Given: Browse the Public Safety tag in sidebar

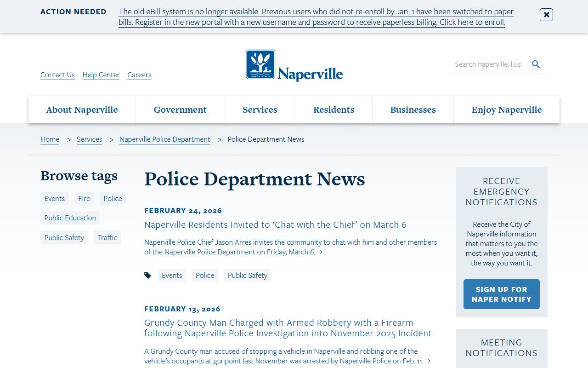Looking at the screenshot, I should [x=64, y=238].
